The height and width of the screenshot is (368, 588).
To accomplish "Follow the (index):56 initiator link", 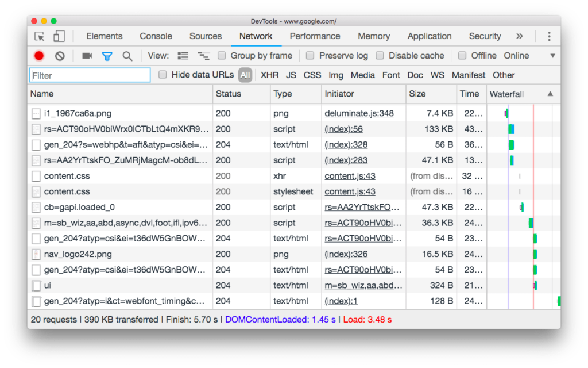I will click(344, 129).
